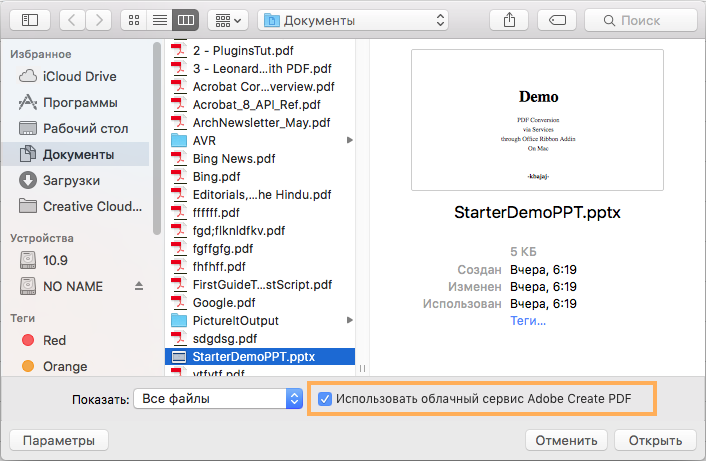Click the Share toolbar button
This screenshot has height=461, width=706.
coord(509,20)
